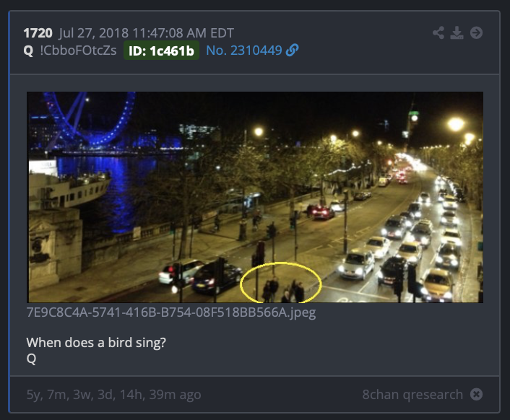Screen dimensions: 510x420
Task: Click the green ID: 1c461b badge
Action: (x=161, y=51)
